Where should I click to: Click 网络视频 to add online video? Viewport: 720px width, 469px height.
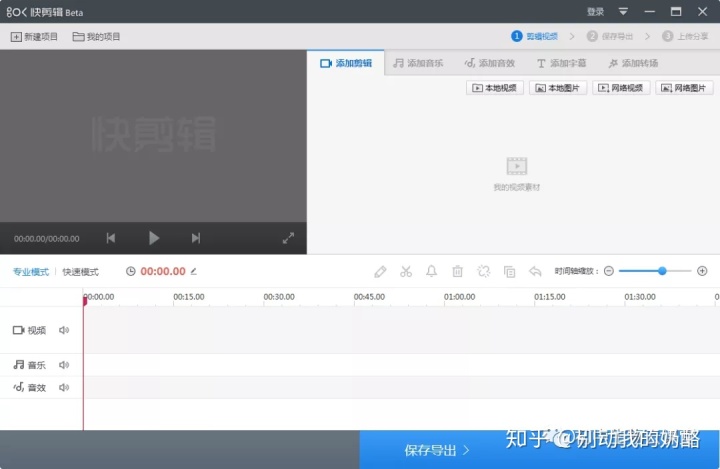tap(621, 88)
